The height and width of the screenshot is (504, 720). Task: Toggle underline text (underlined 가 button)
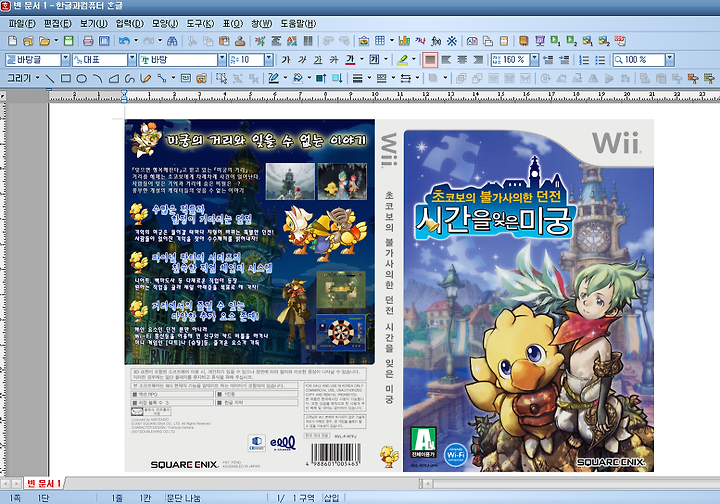(318, 60)
